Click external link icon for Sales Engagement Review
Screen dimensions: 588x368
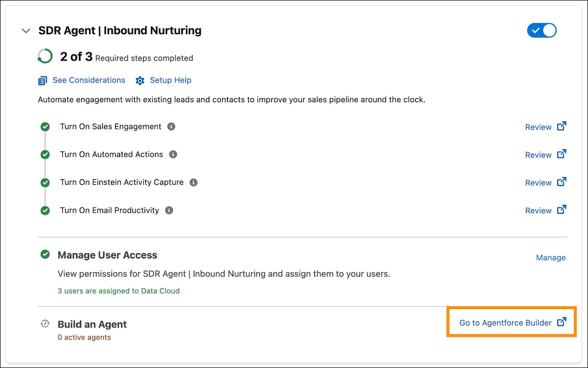pos(562,126)
